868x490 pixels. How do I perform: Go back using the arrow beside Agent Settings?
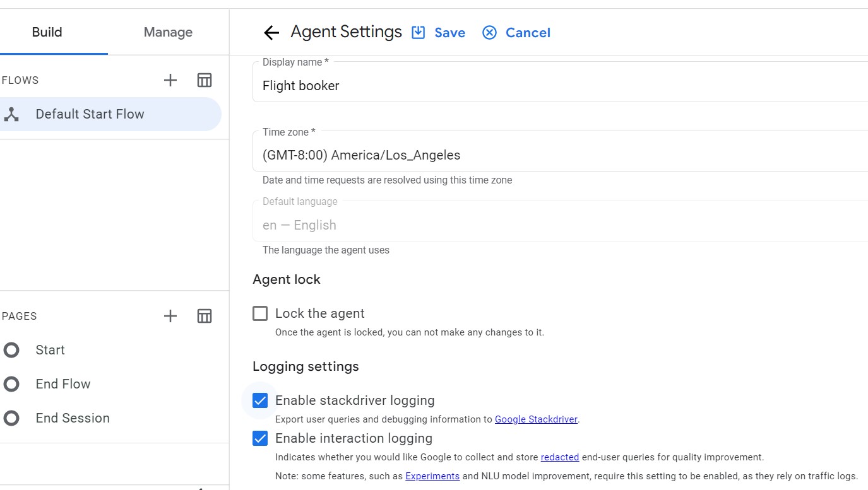(x=271, y=33)
